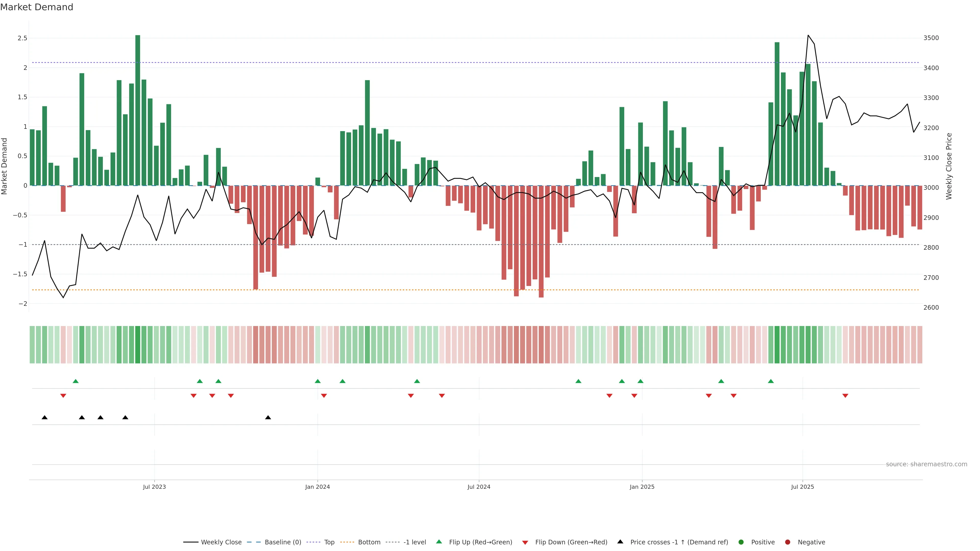This screenshot has height=551, width=980.
Task: Click the Flip Up green triangle legend icon
Action: point(439,542)
